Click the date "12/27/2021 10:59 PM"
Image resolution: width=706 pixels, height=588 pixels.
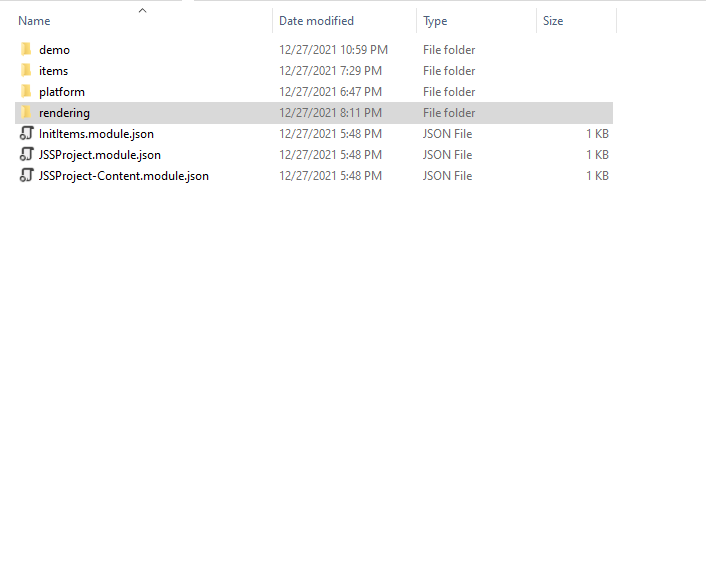pos(333,50)
